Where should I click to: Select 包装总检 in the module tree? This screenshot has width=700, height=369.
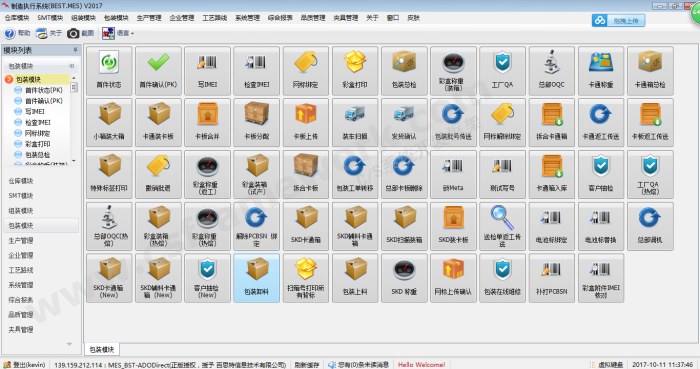38,155
